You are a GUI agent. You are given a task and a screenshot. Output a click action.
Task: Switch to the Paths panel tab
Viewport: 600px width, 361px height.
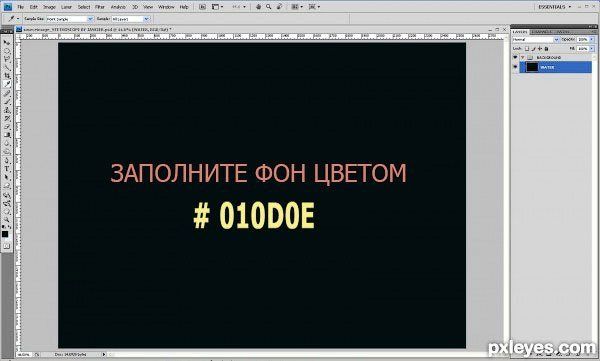(562, 32)
